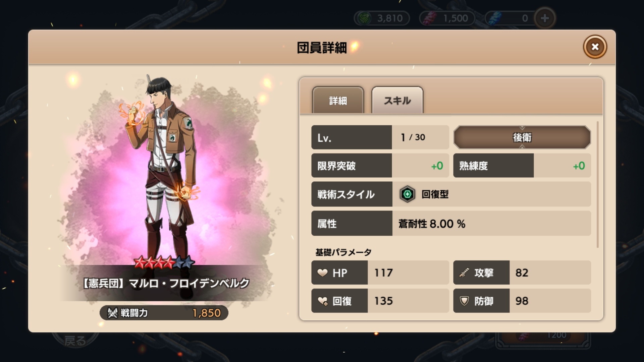
Task: Switch to the スキル tab
Action: 397,100
